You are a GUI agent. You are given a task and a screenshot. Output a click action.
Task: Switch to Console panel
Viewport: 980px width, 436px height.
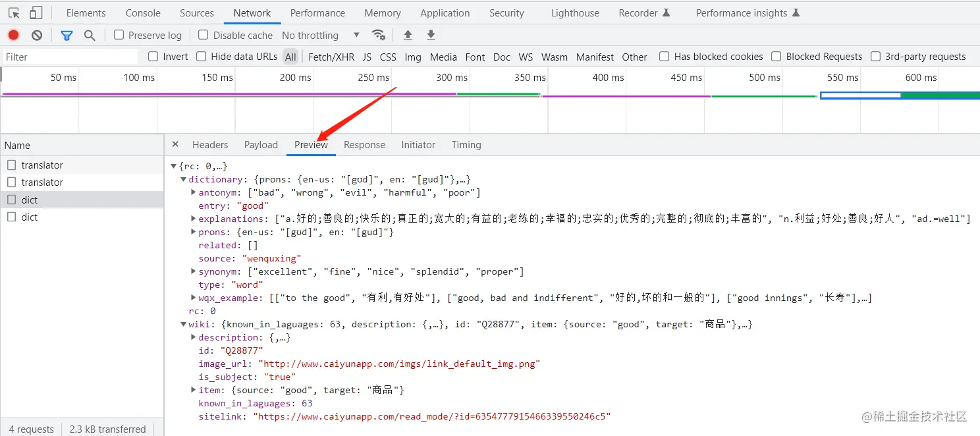pyautogui.click(x=143, y=13)
